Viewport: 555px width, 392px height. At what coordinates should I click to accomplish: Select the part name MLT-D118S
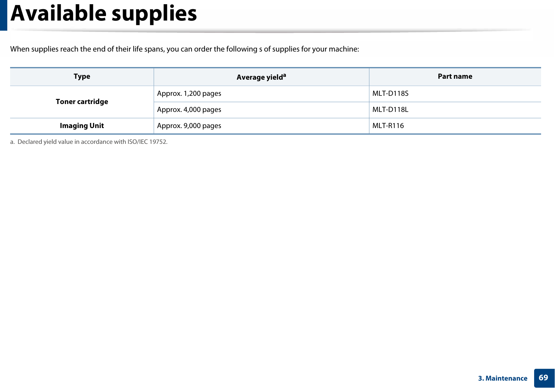tap(390, 94)
